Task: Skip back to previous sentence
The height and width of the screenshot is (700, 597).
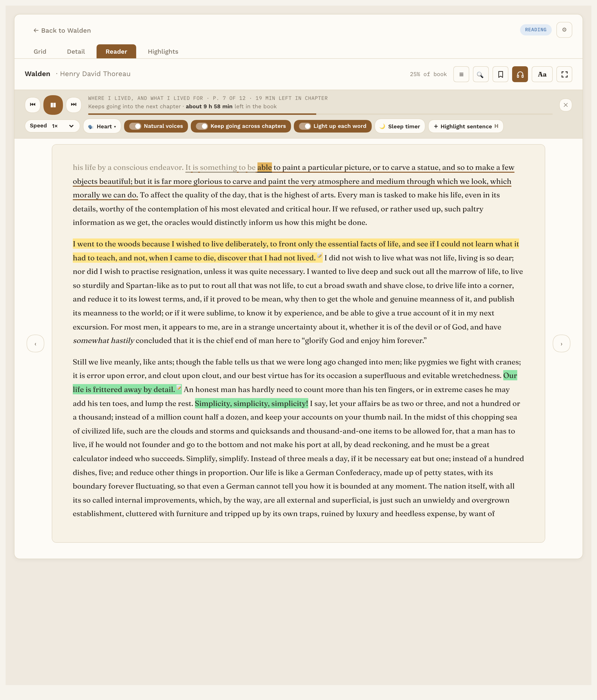Action: coord(33,105)
